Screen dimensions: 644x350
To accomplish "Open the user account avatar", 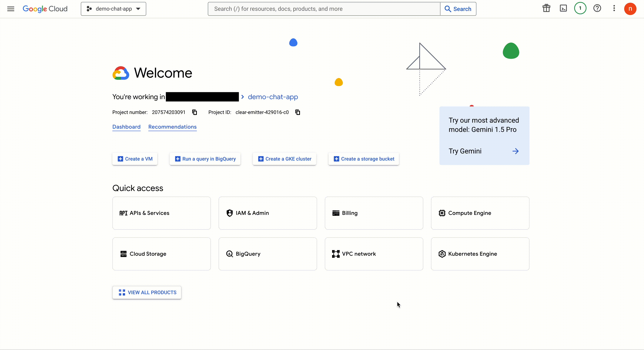I will click(630, 9).
